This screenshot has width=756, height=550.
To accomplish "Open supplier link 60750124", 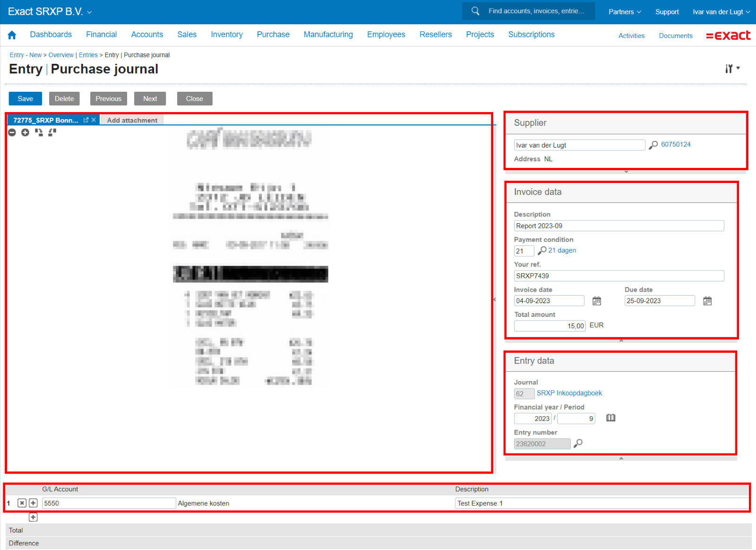I will coord(676,144).
